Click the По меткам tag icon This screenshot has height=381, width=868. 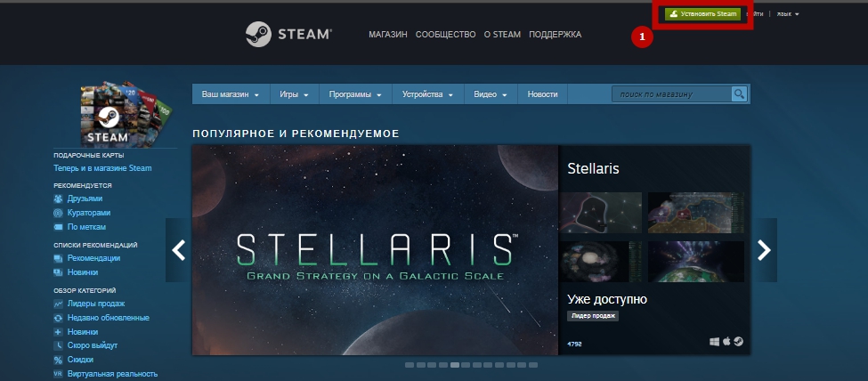point(58,227)
